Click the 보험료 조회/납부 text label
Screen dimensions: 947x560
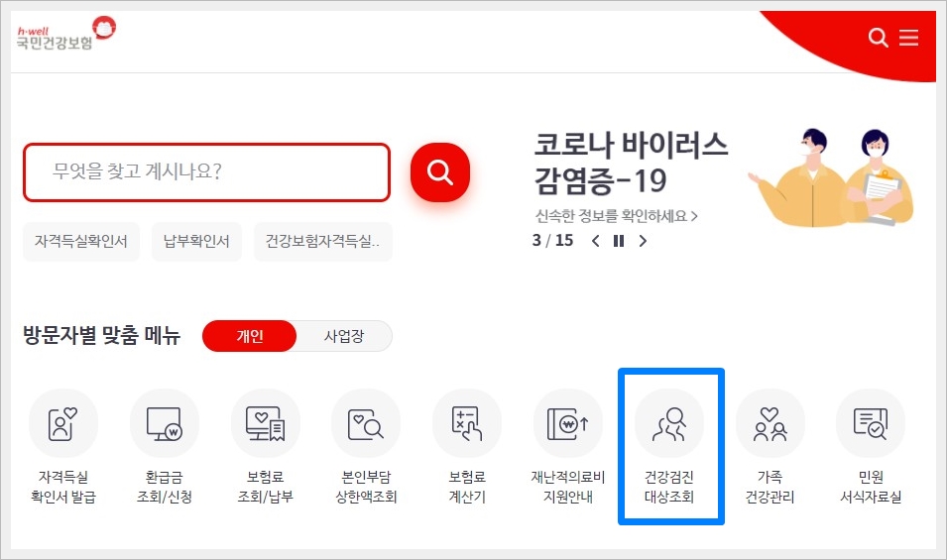pos(265,487)
